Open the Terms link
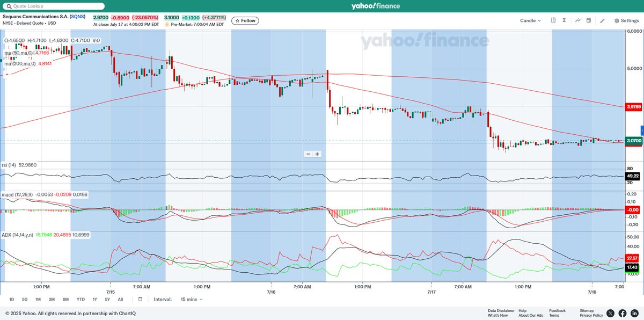This screenshot has height=320, width=644. [554, 315]
